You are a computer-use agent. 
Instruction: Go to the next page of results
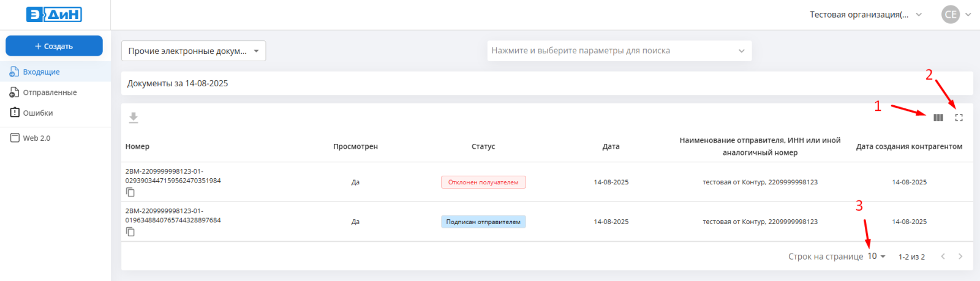[x=960, y=257]
